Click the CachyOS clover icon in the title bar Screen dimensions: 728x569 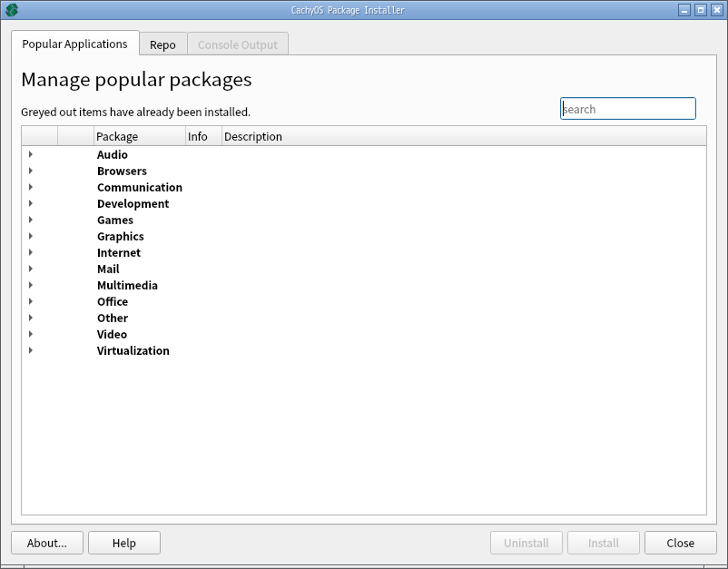(x=10, y=9)
